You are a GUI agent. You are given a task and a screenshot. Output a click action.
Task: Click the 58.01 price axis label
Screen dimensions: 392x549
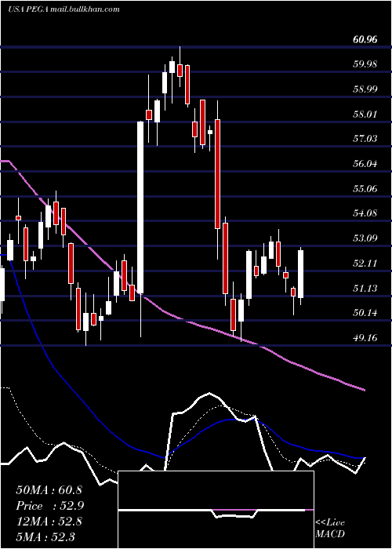[x=365, y=115]
